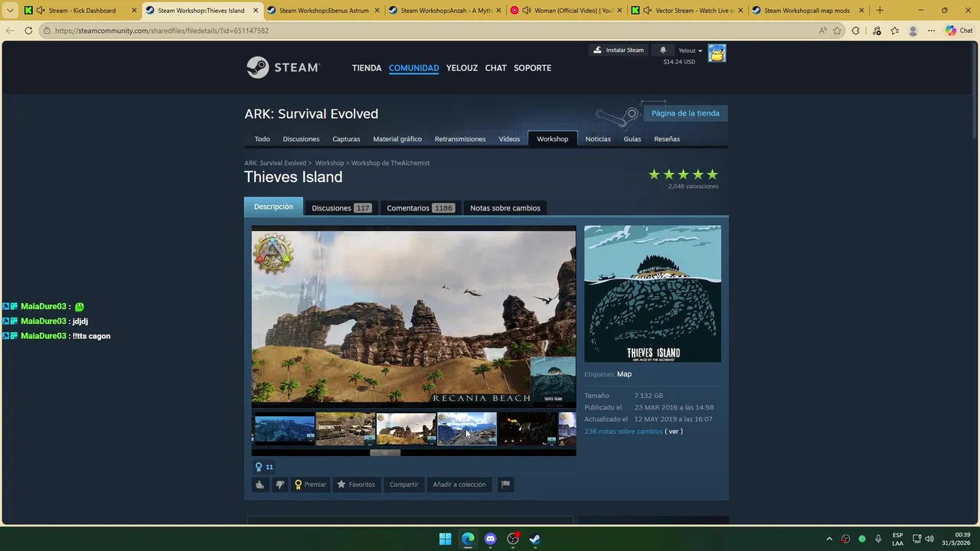Go back with browser back arrow
The width and height of the screenshot is (980, 551).
pyautogui.click(x=10, y=31)
